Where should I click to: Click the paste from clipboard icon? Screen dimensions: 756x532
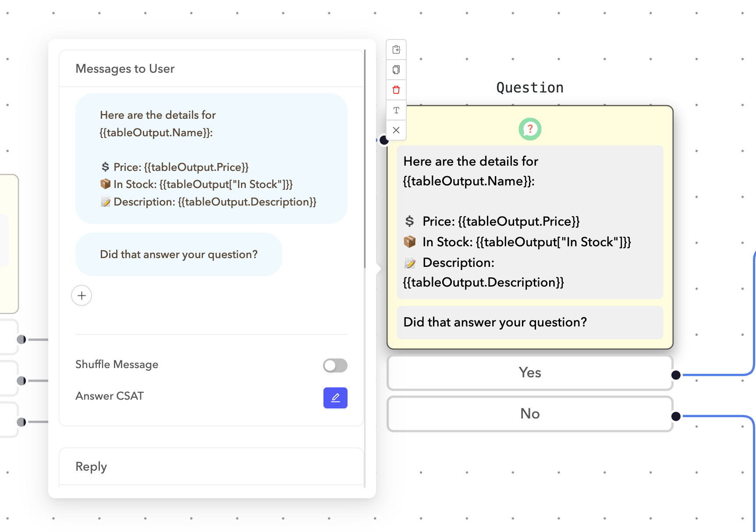tap(396, 50)
